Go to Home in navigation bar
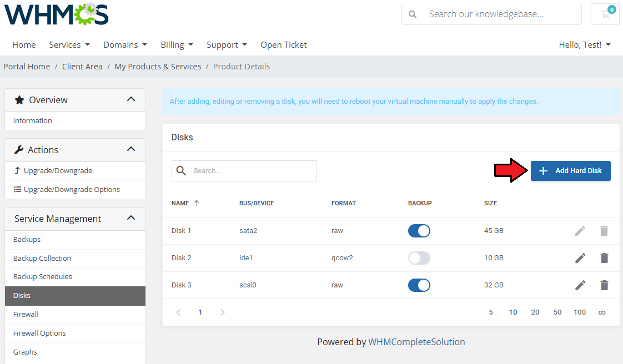The image size is (623, 364). [24, 45]
